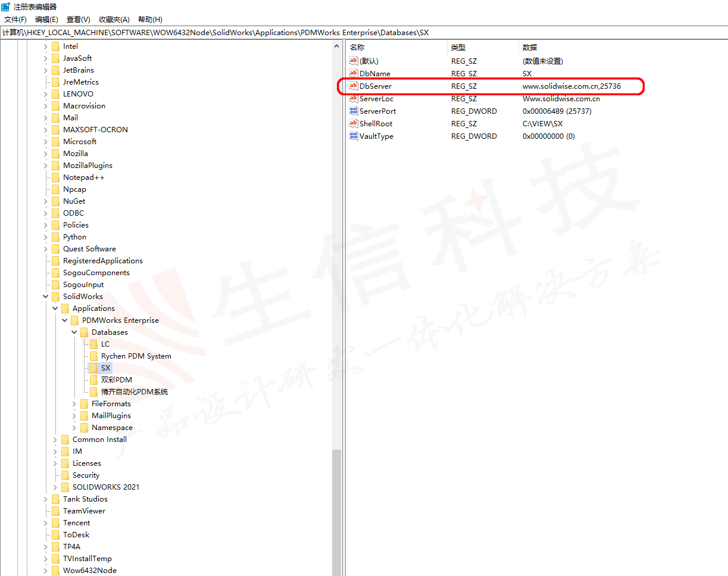The width and height of the screenshot is (728, 576).
Task: Click the FileFormats folder icon
Action: tap(85, 404)
